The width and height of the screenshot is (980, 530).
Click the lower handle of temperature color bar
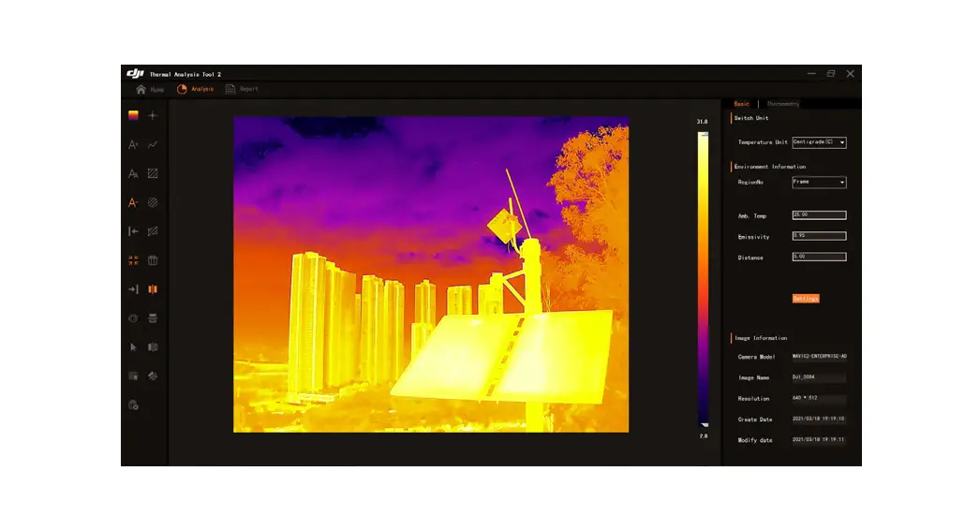point(704,425)
